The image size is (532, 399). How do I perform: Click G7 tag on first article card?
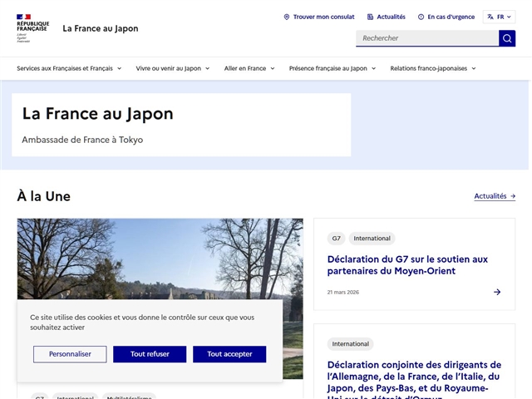click(336, 239)
